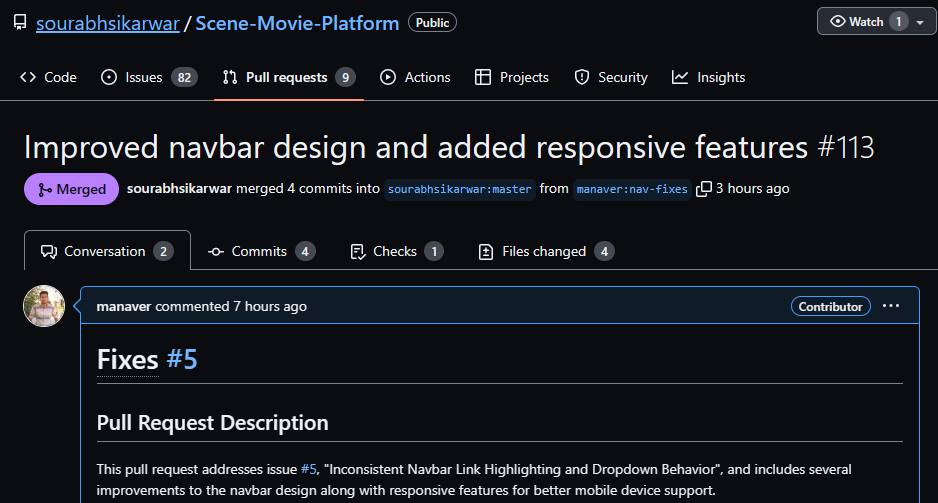Click the Projects table icon
The width and height of the screenshot is (938, 503).
point(483,77)
